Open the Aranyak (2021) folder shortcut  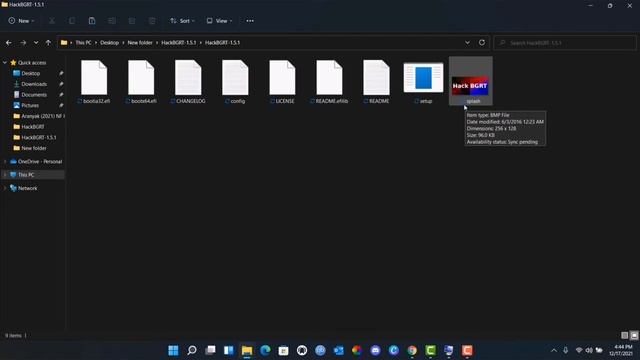[39, 116]
